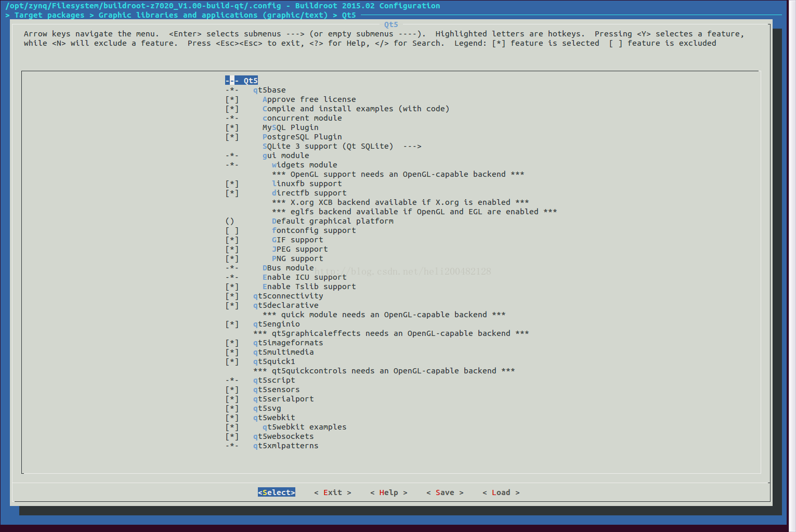Click the <Select> button

[277, 492]
